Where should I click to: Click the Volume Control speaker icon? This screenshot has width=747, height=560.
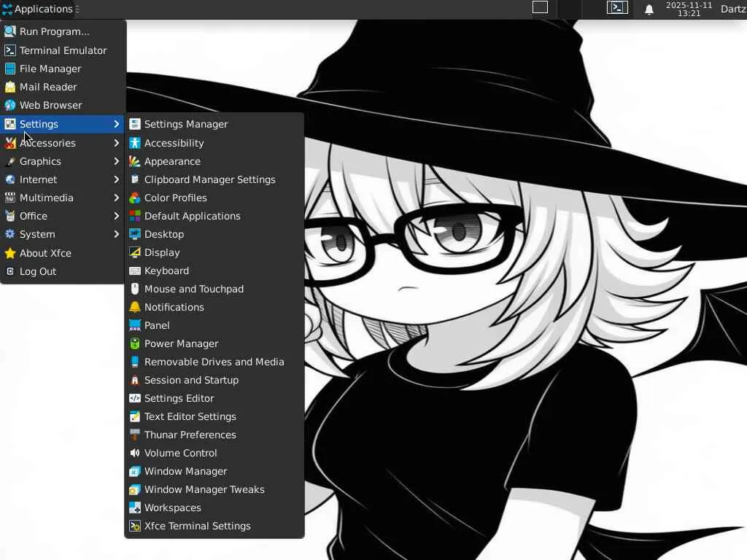(135, 453)
